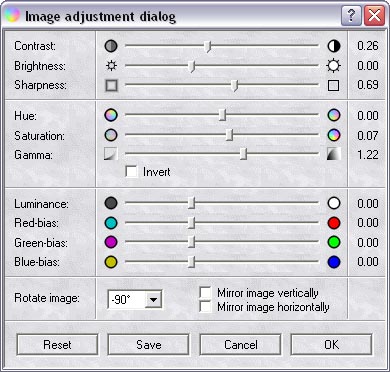The width and height of the screenshot is (390, 372).
Task: Click the sharp square Sharpness icon
Action: point(333,86)
